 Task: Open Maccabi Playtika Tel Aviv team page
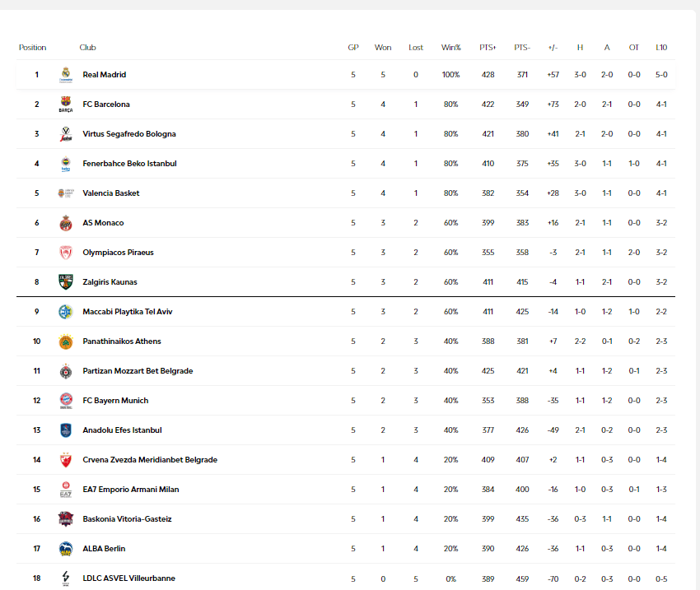point(127,312)
